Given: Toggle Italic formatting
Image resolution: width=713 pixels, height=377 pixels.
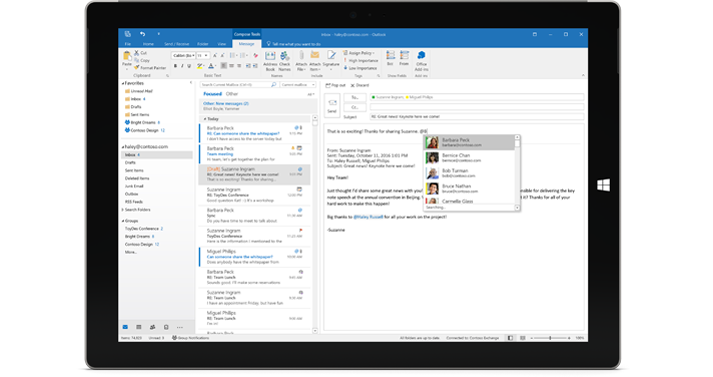Looking at the screenshot, I should point(182,66).
